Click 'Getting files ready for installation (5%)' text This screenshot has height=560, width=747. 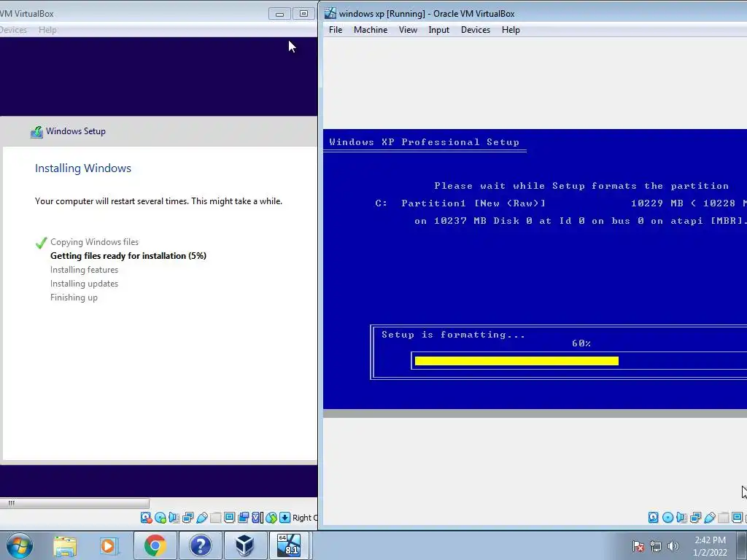click(128, 256)
